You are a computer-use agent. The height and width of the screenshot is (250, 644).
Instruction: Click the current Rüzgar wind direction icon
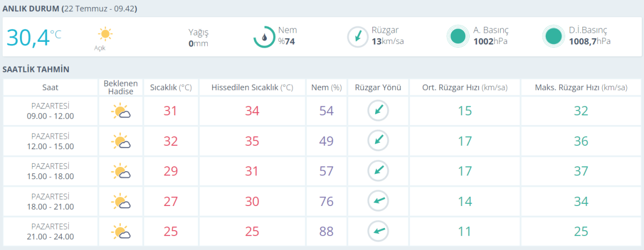[357, 36]
